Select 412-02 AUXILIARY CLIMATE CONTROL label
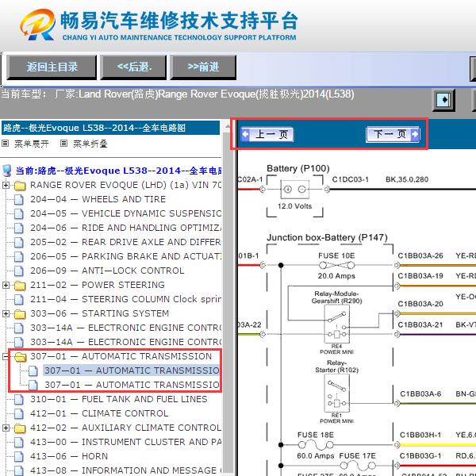The height and width of the screenshot is (476, 476). tap(125, 428)
